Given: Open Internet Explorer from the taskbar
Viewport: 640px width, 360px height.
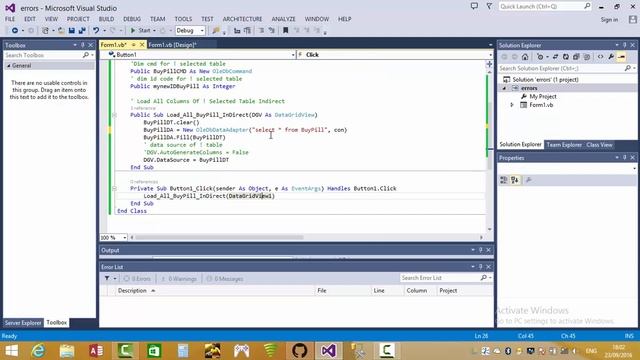Looking at the screenshot, I should [x=38, y=351].
